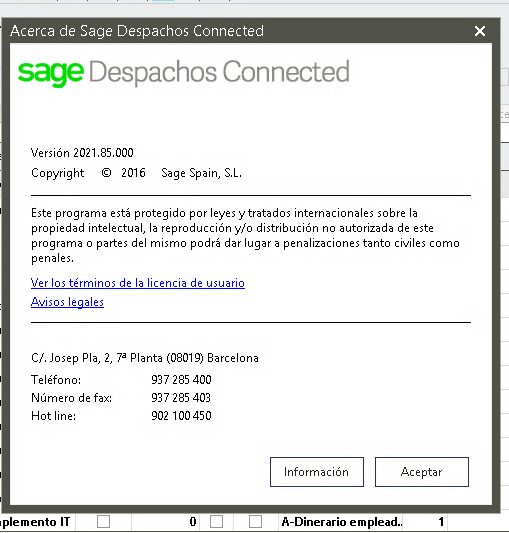509x533 pixels.
Task: Check the first checkbox in plemento IT row
Action: (x=103, y=521)
